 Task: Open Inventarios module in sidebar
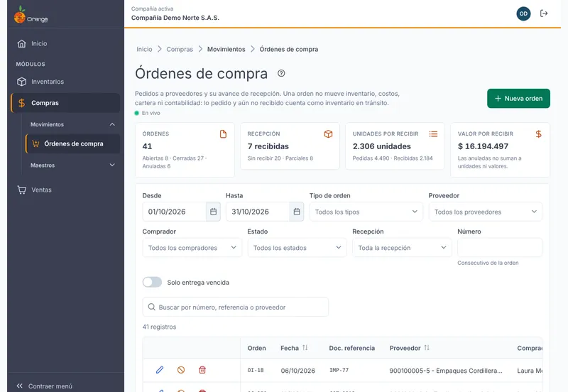[65, 82]
